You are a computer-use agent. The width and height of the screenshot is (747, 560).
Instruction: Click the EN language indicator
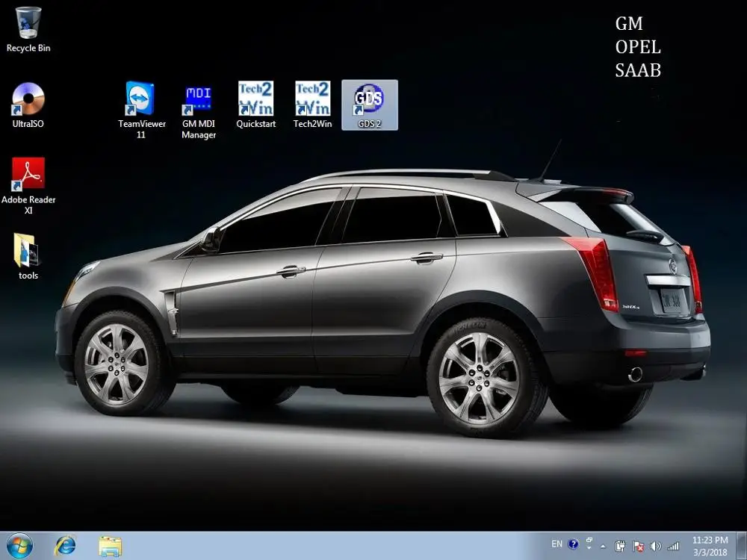pyautogui.click(x=557, y=544)
